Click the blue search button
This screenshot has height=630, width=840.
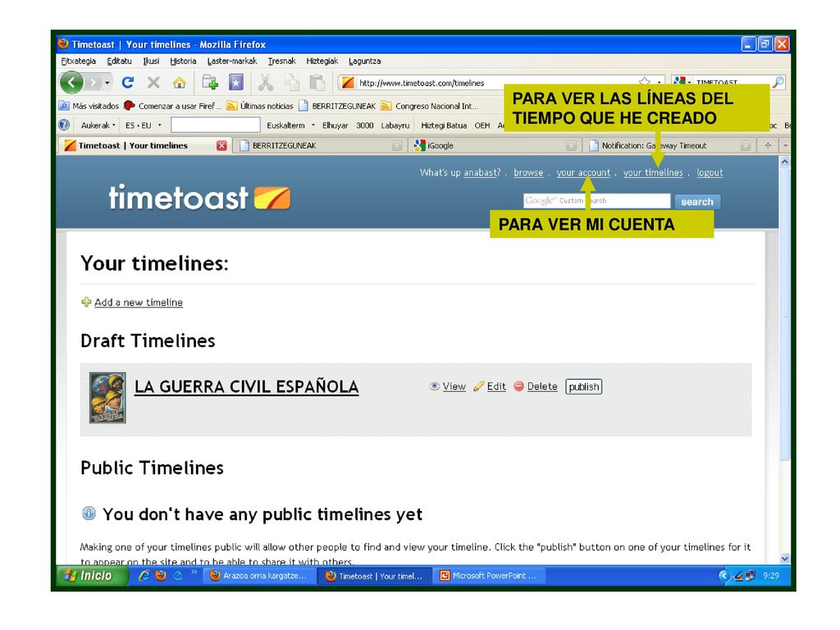[697, 202]
